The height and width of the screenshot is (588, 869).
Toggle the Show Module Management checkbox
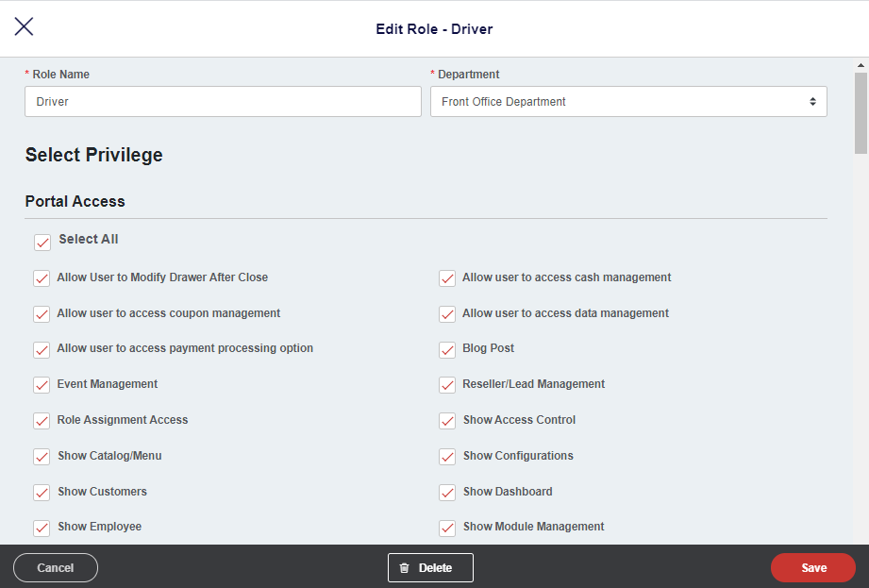click(x=447, y=528)
